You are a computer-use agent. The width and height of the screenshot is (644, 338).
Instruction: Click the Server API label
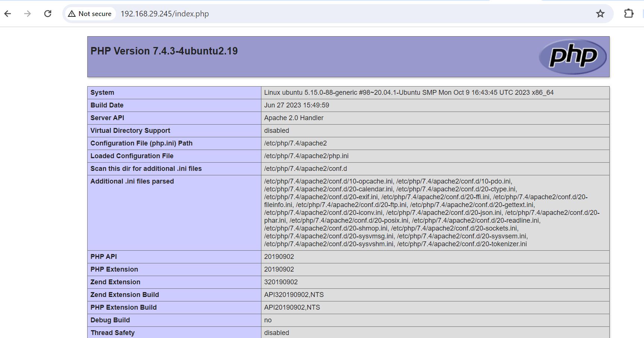107,118
